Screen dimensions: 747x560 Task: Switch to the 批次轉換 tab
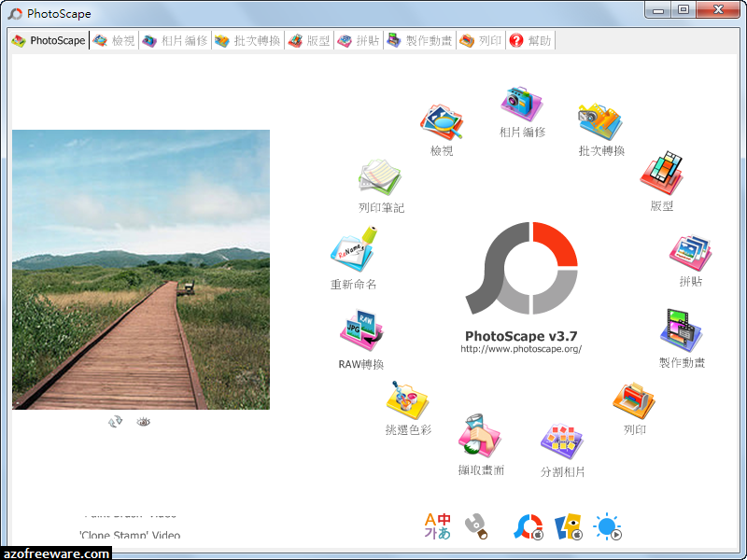tap(247, 40)
